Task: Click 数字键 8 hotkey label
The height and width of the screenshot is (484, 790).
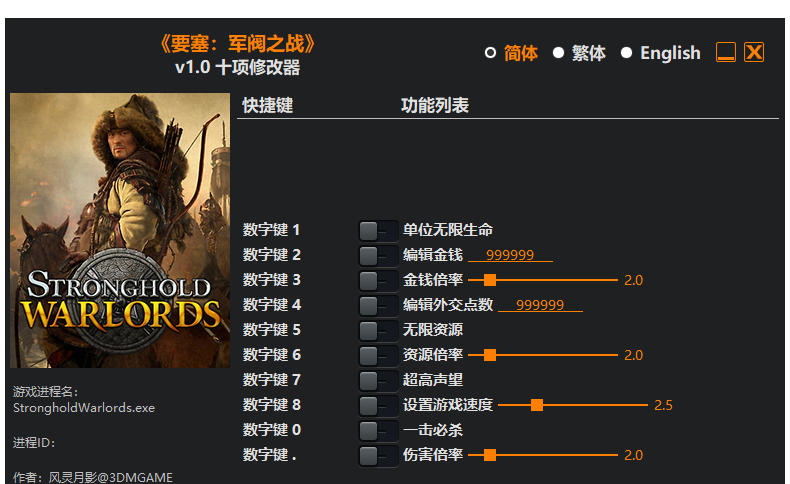Action: tap(272, 405)
